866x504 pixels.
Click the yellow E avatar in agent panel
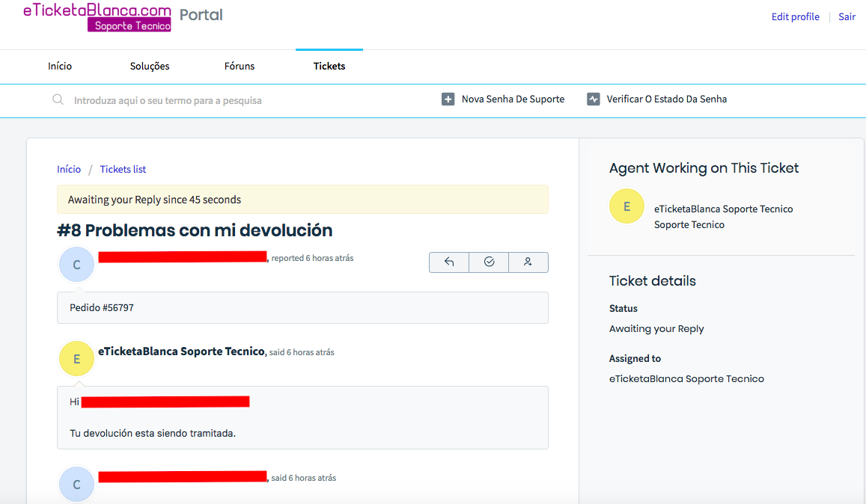pyautogui.click(x=626, y=206)
